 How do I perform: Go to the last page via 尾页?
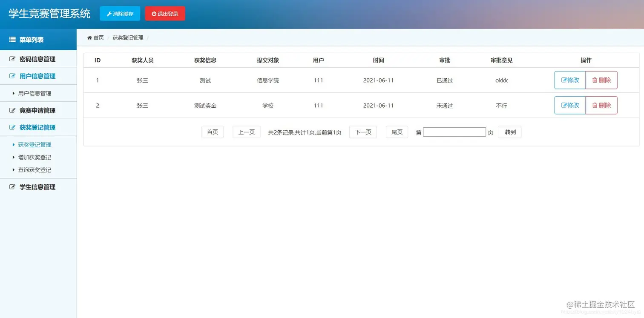[x=397, y=132]
